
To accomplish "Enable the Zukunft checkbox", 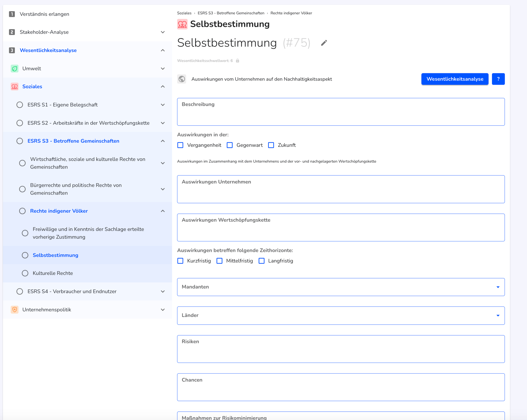I will tap(271, 145).
